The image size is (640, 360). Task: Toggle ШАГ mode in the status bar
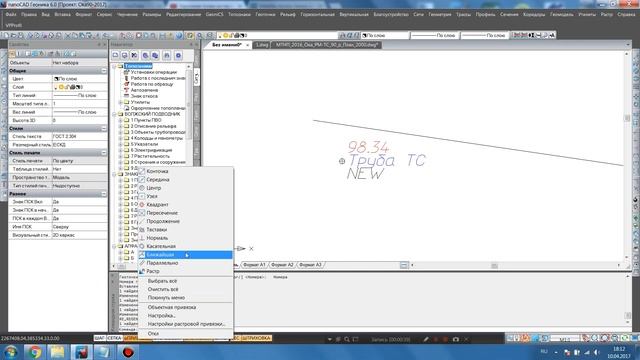click(x=100, y=338)
